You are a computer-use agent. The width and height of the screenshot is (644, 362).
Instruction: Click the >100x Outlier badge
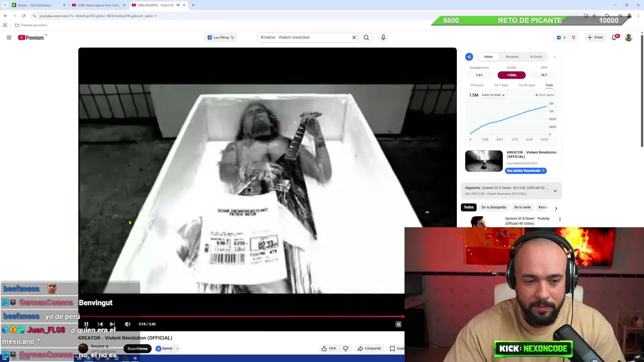coord(512,75)
